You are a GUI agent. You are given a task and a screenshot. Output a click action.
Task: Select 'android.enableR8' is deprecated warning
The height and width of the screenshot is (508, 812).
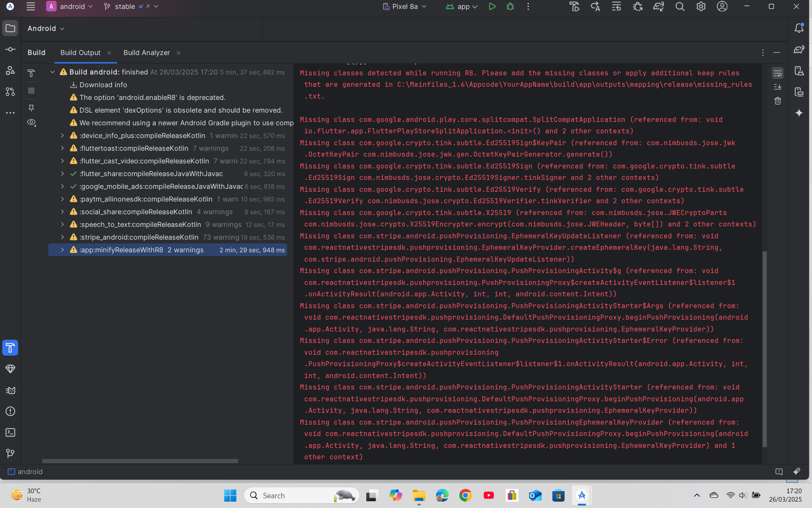(x=168, y=97)
